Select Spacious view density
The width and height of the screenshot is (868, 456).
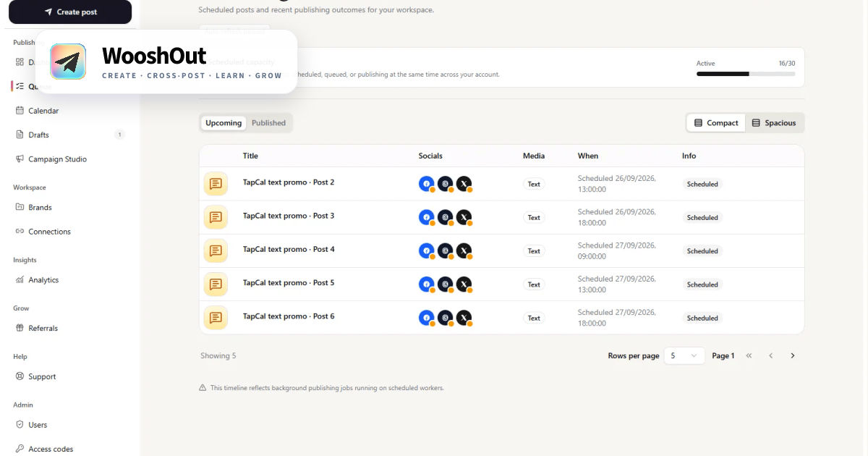774,123
